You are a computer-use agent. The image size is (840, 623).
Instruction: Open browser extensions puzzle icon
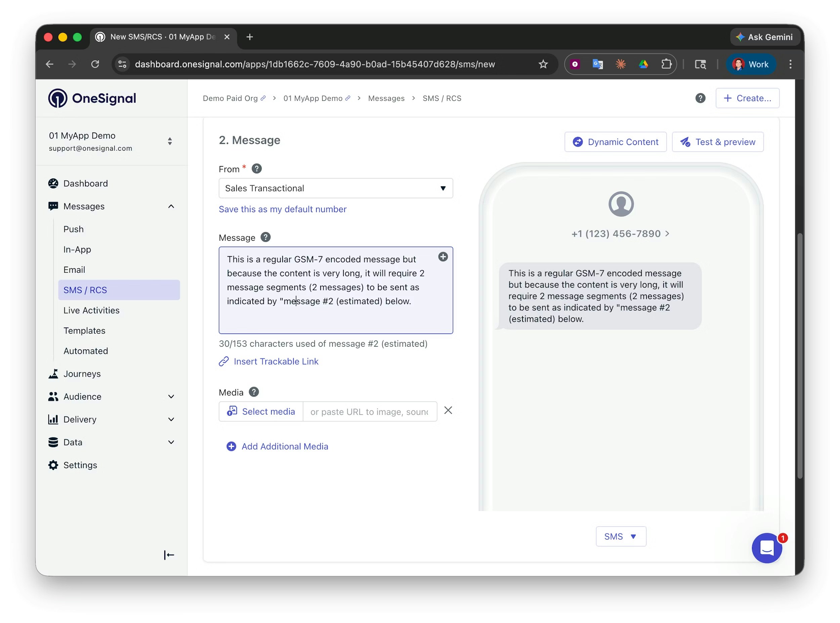point(666,64)
